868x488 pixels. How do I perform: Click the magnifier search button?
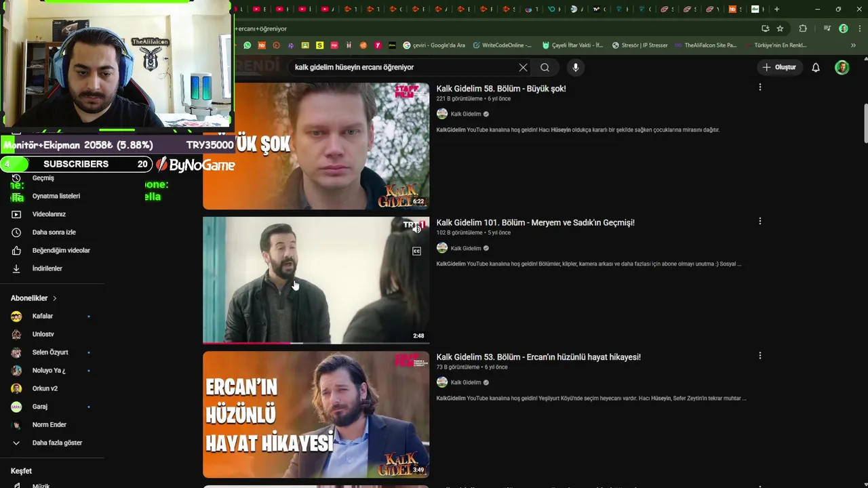click(545, 67)
